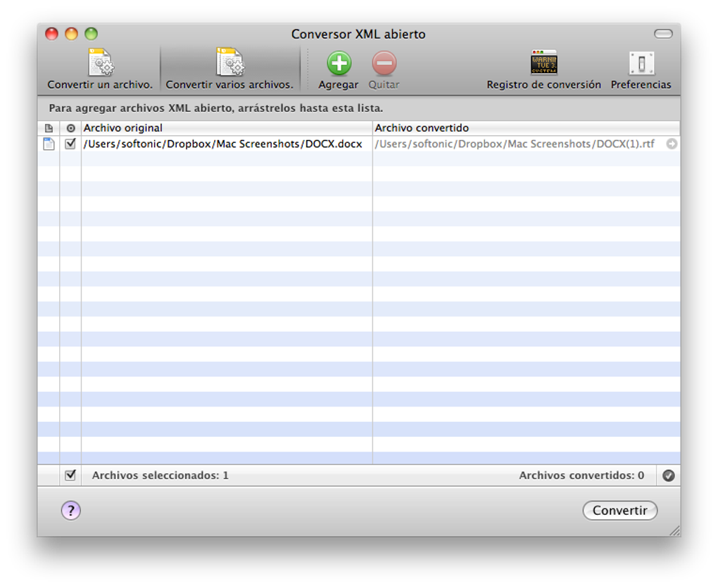Click the toolbar toggle pill in title bar
The image size is (718, 588).
click(663, 34)
